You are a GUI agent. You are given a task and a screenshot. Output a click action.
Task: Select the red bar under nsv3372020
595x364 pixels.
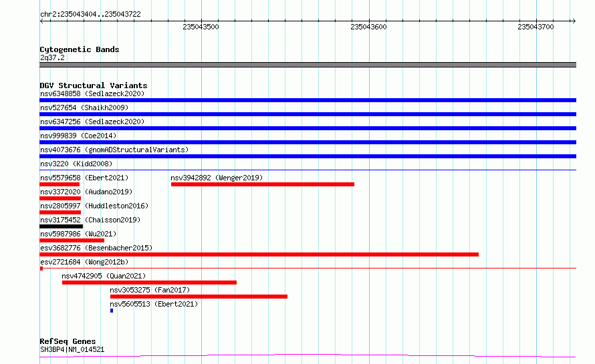[x=60, y=198]
